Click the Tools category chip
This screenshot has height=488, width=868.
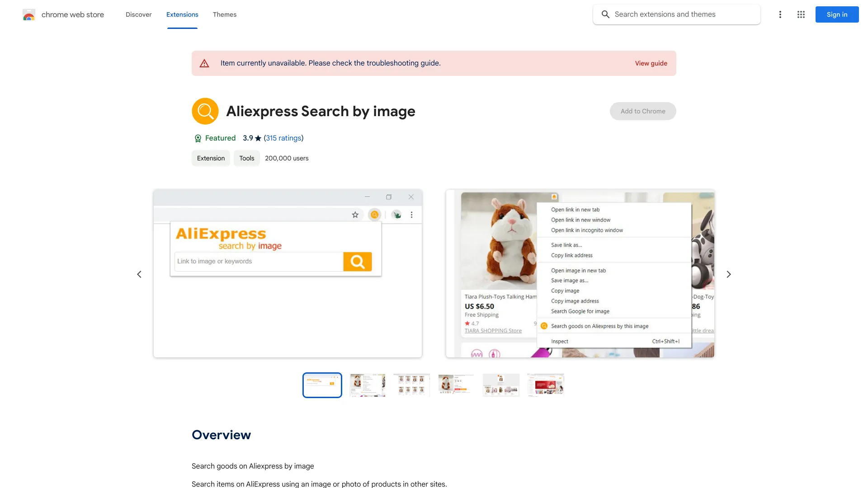247,158
